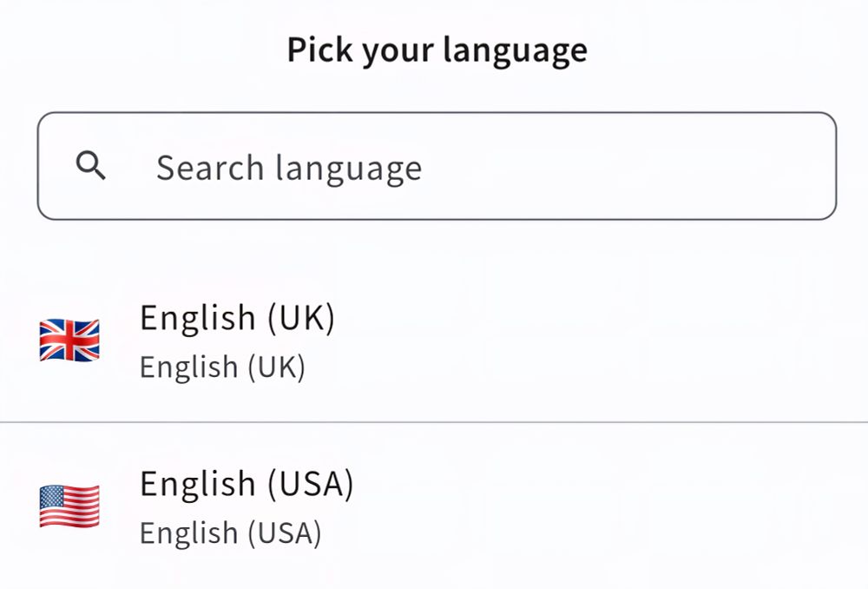Click the English (USA) label text
This screenshot has height=589, width=868.
247,483
